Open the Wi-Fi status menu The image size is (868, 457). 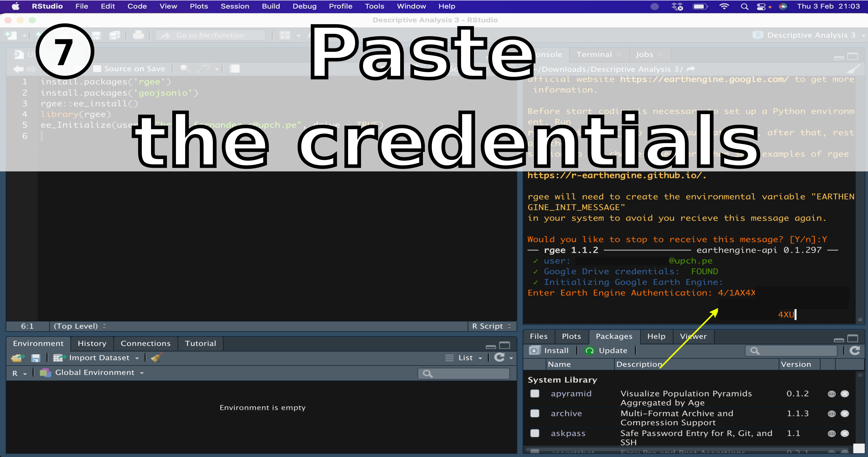pyautogui.click(x=724, y=7)
